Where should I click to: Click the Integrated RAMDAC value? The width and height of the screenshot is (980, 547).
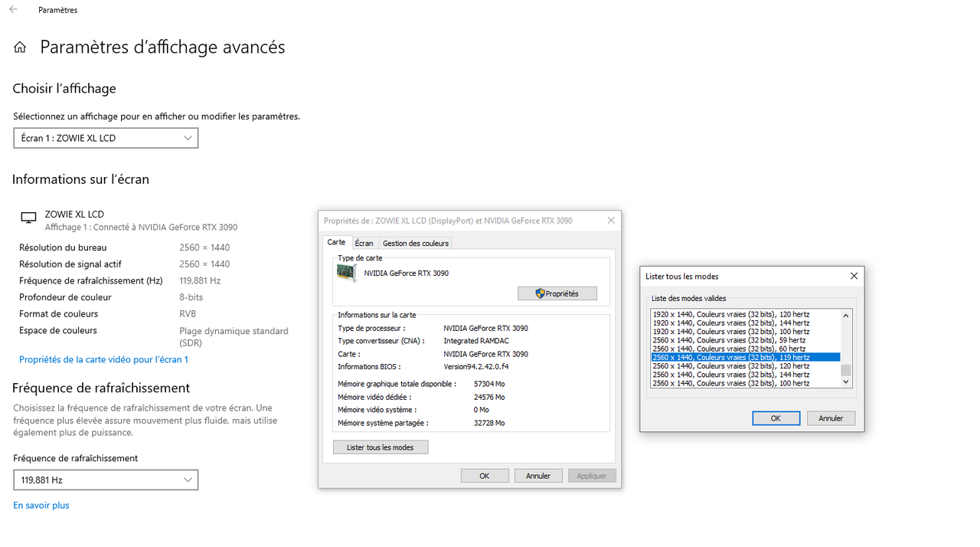point(476,341)
